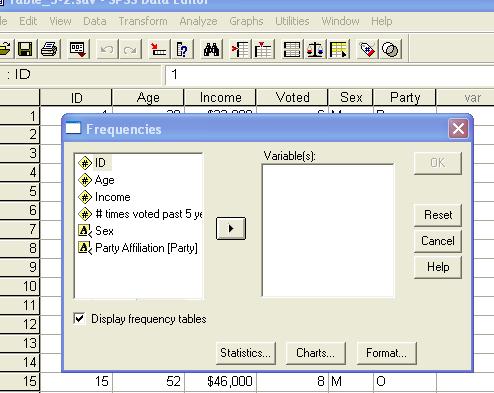The width and height of the screenshot is (494, 393).
Task: Click the Split File toolbar icon
Action: (x=292, y=49)
